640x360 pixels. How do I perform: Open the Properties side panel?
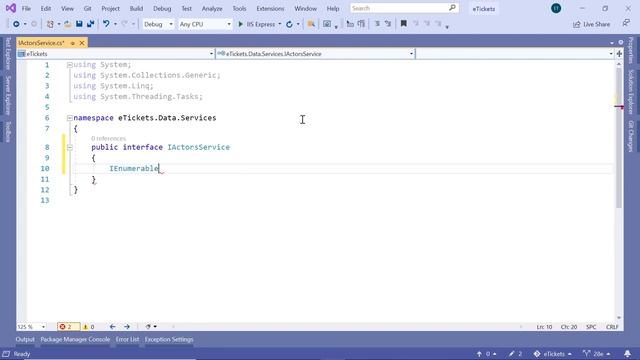(631, 51)
